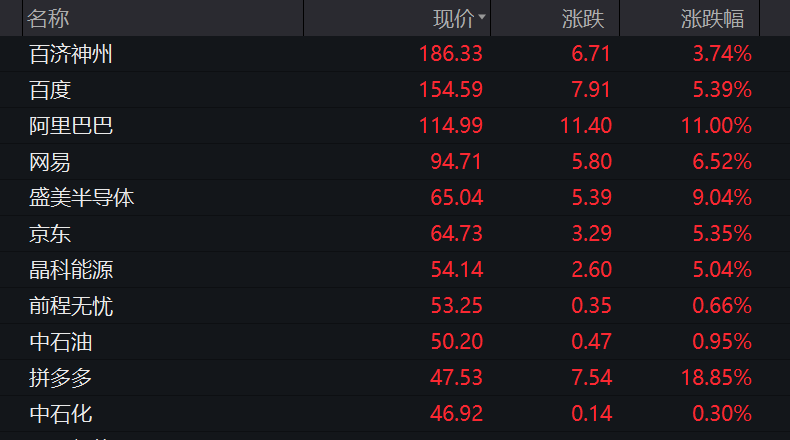Select the 百济神州 stock name
The width and height of the screenshot is (790, 440).
point(71,54)
